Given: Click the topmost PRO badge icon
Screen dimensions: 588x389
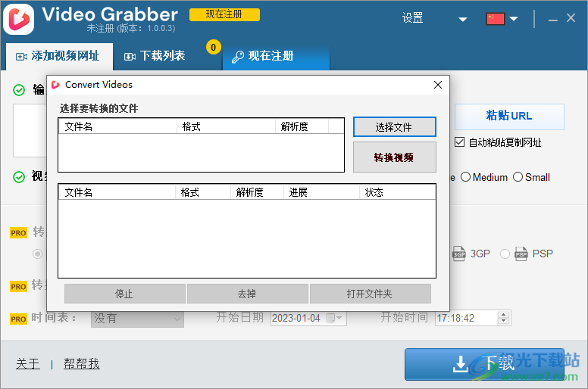Looking at the screenshot, I should 18,233.
